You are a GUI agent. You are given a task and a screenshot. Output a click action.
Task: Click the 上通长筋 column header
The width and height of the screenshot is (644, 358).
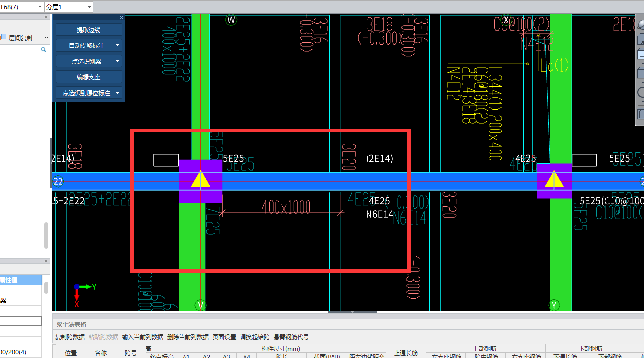(406, 353)
